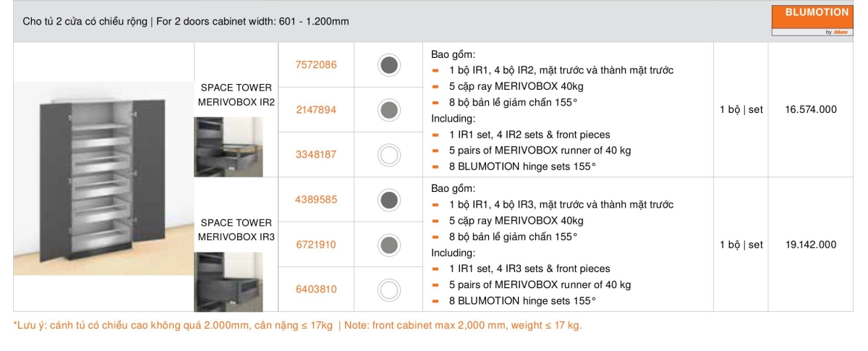The height and width of the screenshot is (351, 868).
Task: Click the MERIVOBOX IR2 drawer thumbnail
Action: [228, 147]
